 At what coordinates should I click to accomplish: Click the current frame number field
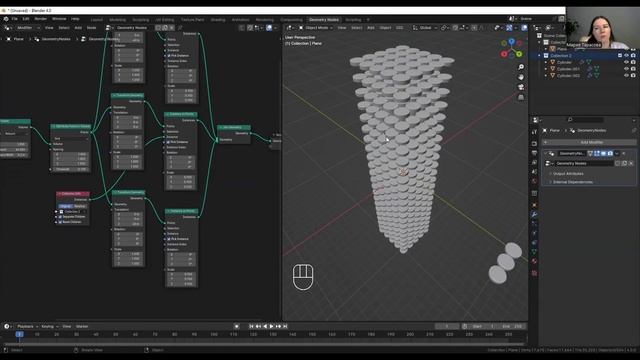point(447,326)
